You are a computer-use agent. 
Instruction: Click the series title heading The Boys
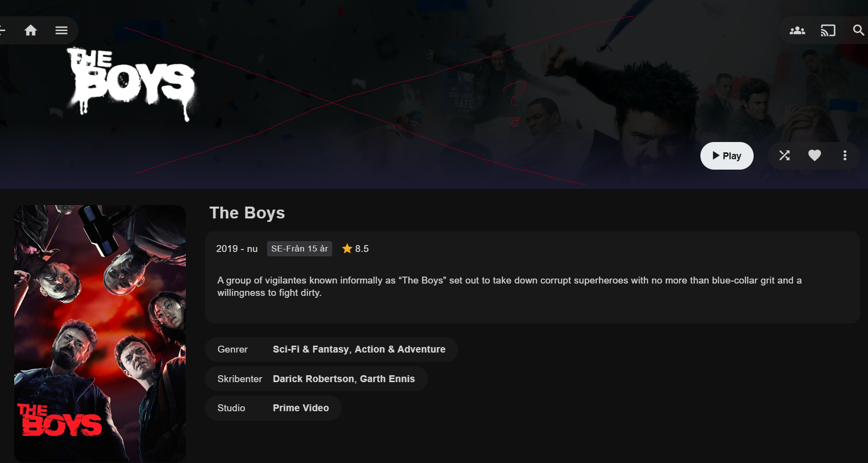247,213
